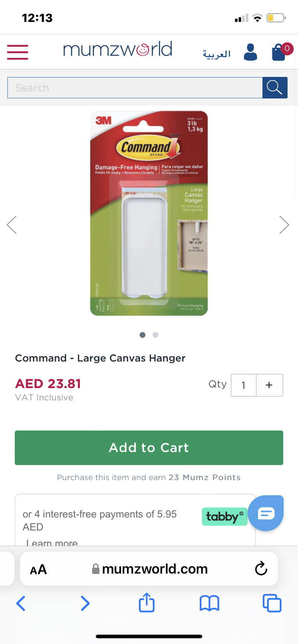Open Safari tabs overview icon
Image resolution: width=298 pixels, height=644 pixels.
coord(272,603)
